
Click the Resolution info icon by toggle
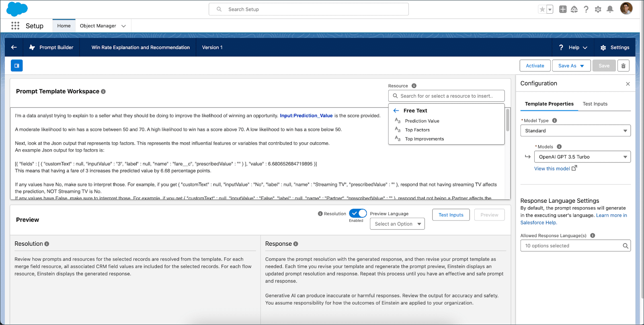(x=320, y=214)
